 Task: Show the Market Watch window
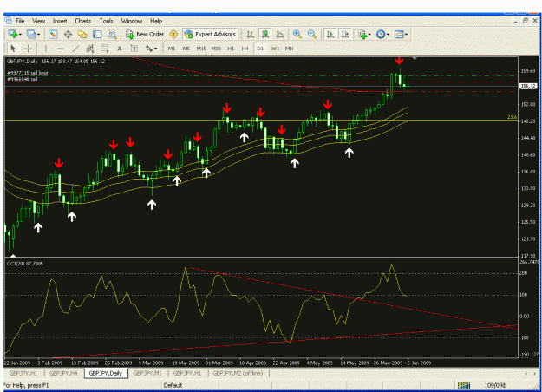(x=53, y=34)
